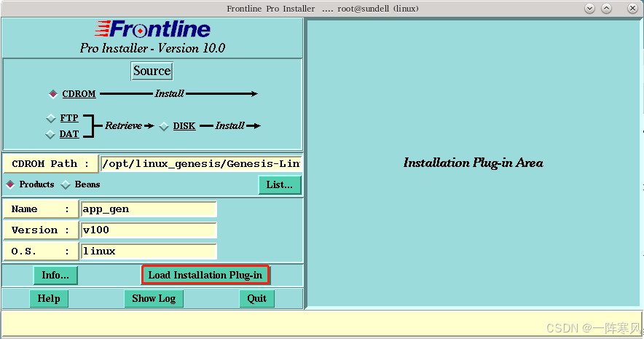Edit the O.S. field containing linux
644x339 pixels.
click(149, 251)
